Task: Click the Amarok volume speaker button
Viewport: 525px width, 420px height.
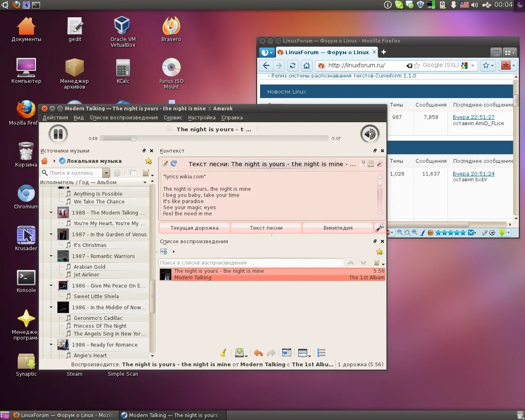Action: [x=370, y=134]
